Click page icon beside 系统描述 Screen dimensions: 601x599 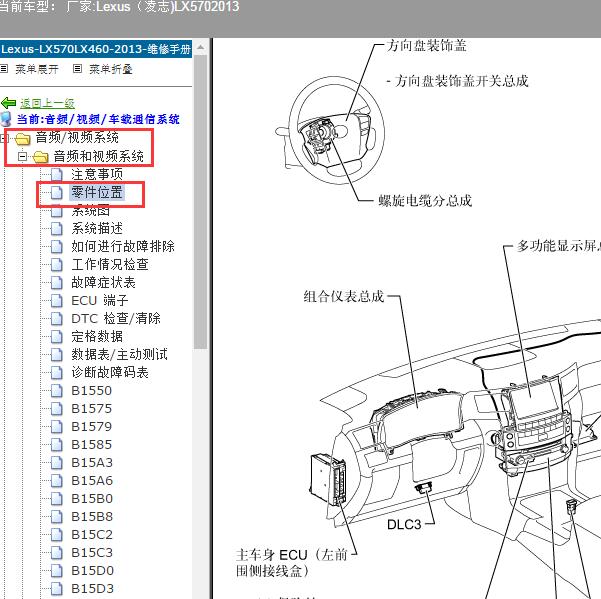[x=56, y=228]
